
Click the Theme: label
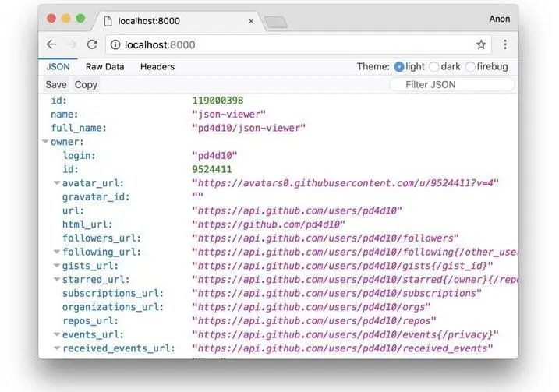click(x=373, y=67)
